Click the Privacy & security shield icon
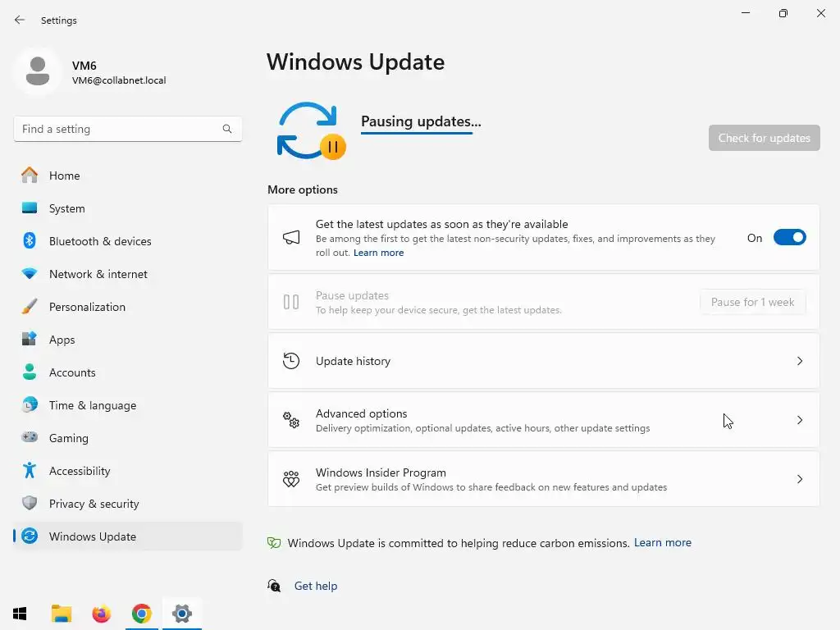The width and height of the screenshot is (840, 630). coord(30,503)
